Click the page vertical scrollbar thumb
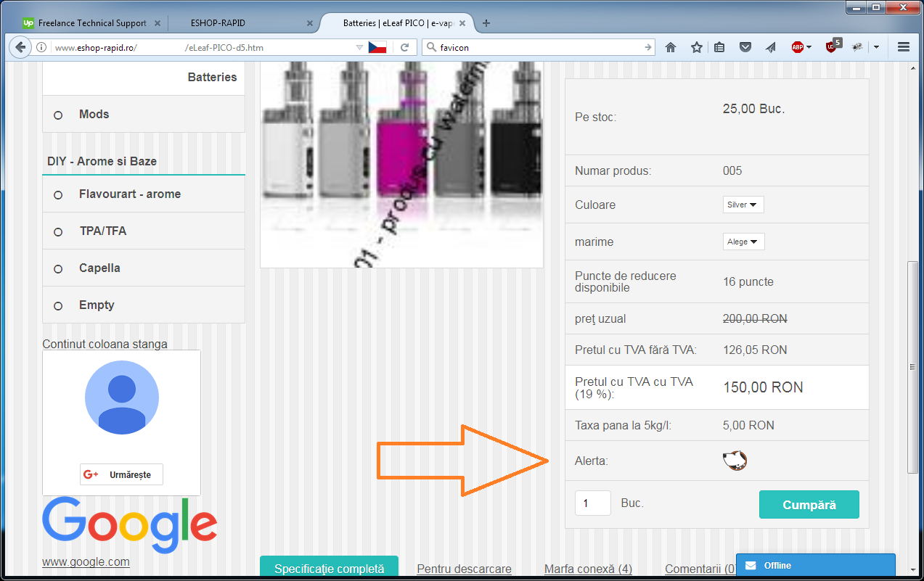This screenshot has width=924, height=581. coord(914,367)
